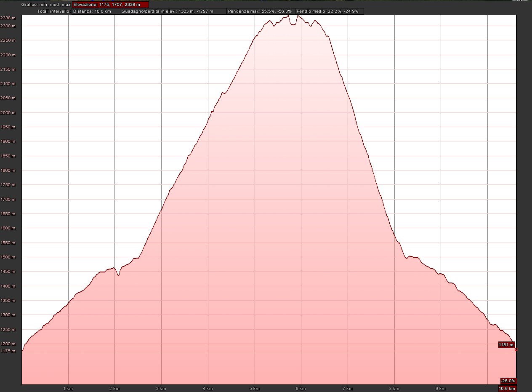Click the Elevazione min, med, max readout
Image resolution: width=532 pixels, height=392 pixels.
click(x=110, y=5)
